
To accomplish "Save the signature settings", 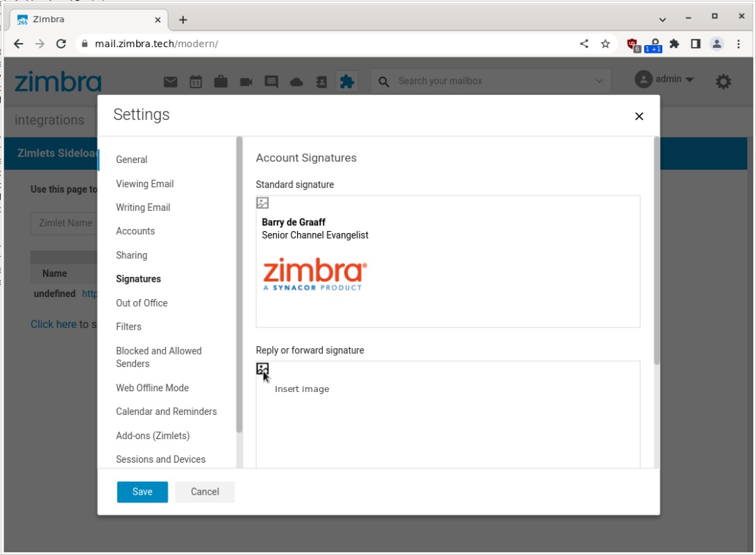I will point(142,492).
